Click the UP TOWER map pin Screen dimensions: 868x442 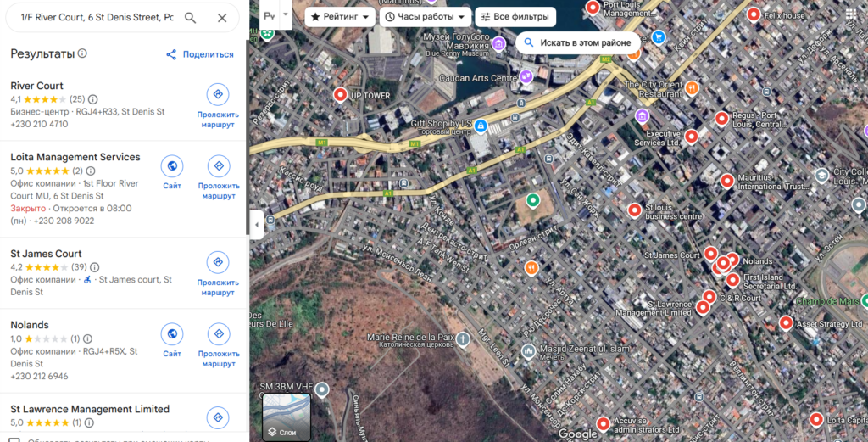click(340, 95)
